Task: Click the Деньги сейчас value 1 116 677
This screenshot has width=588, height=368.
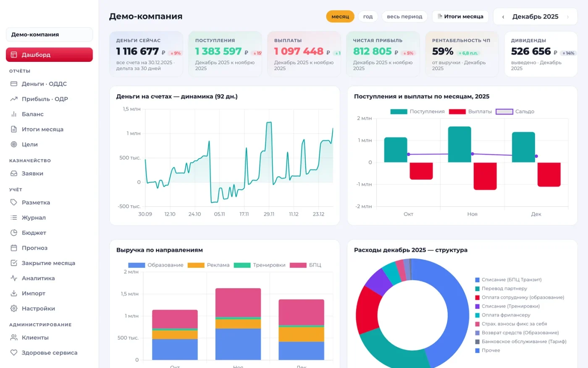Action: (x=137, y=51)
